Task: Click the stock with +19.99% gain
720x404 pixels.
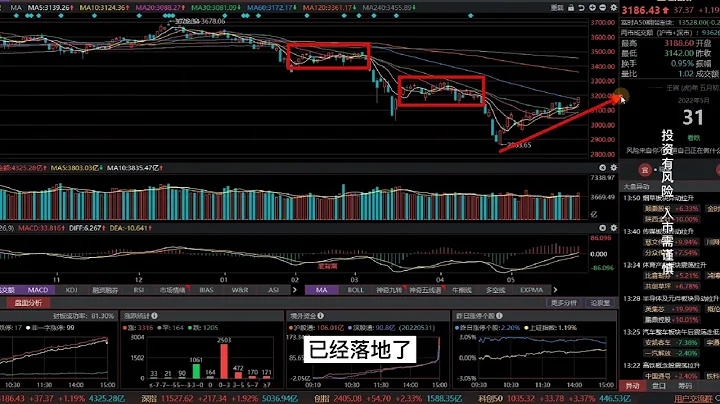Action: coord(672,309)
